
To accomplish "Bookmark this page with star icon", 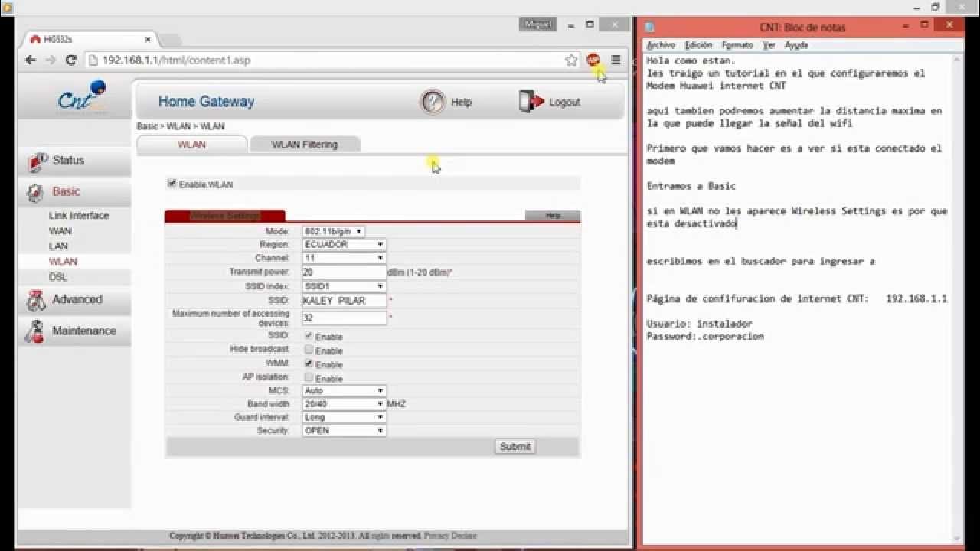I will pyautogui.click(x=571, y=60).
